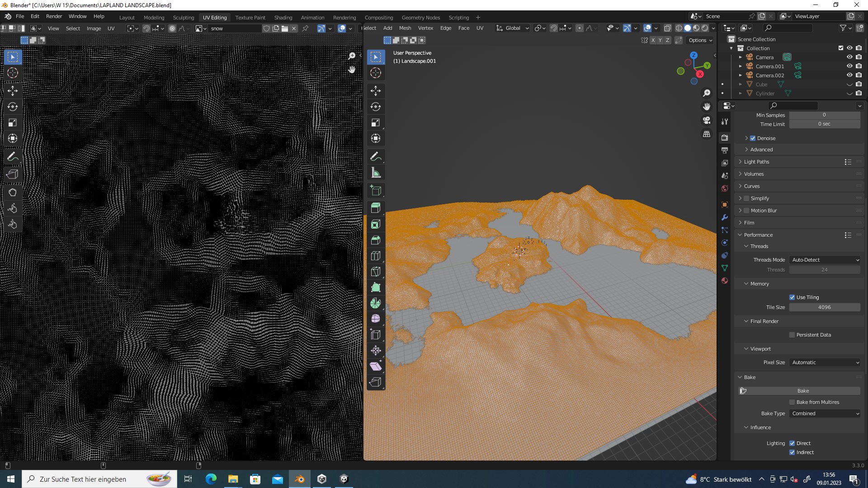Viewport: 868px width, 488px height.
Task: Click the snow image name field
Action: [235, 28]
